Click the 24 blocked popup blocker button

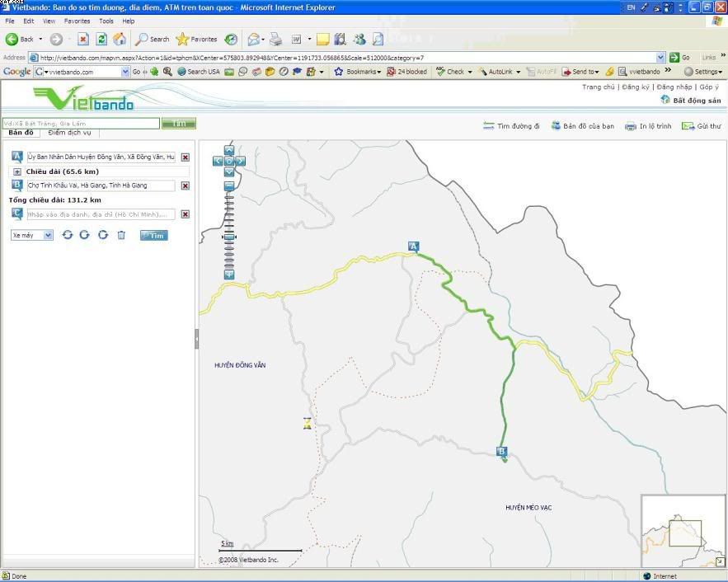tap(406, 72)
